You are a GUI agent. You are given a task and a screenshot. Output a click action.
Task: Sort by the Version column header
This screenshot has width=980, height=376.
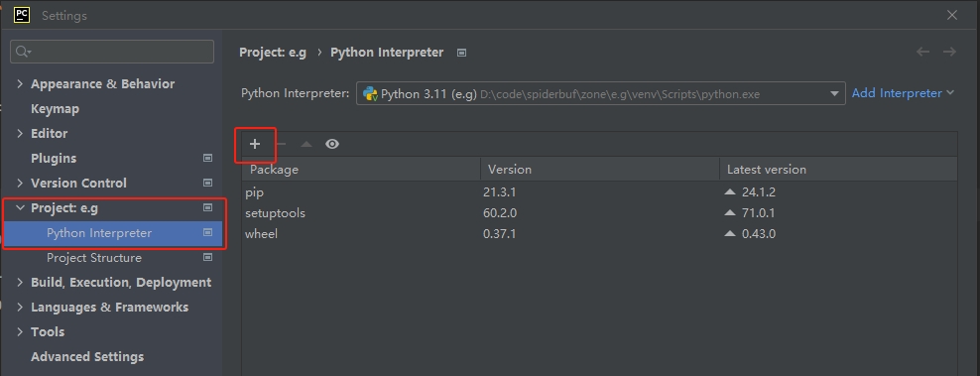pos(600,169)
